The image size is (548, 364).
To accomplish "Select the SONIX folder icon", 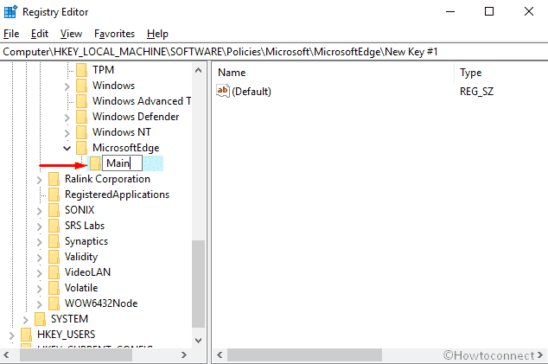I will 54,210.
